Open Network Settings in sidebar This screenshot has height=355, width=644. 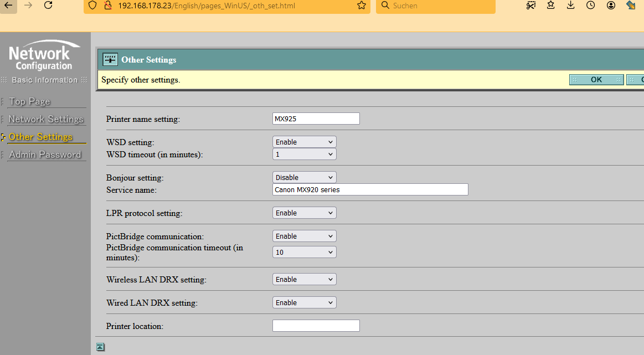pos(46,119)
